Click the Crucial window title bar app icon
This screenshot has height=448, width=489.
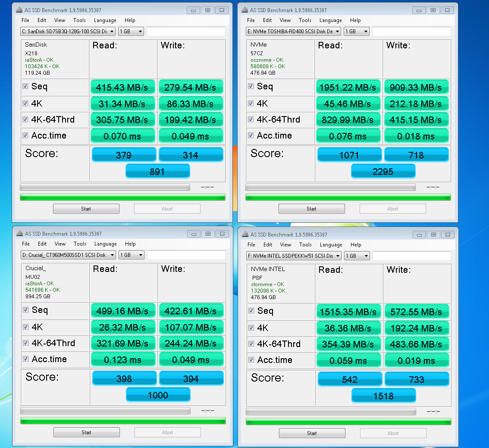point(20,233)
